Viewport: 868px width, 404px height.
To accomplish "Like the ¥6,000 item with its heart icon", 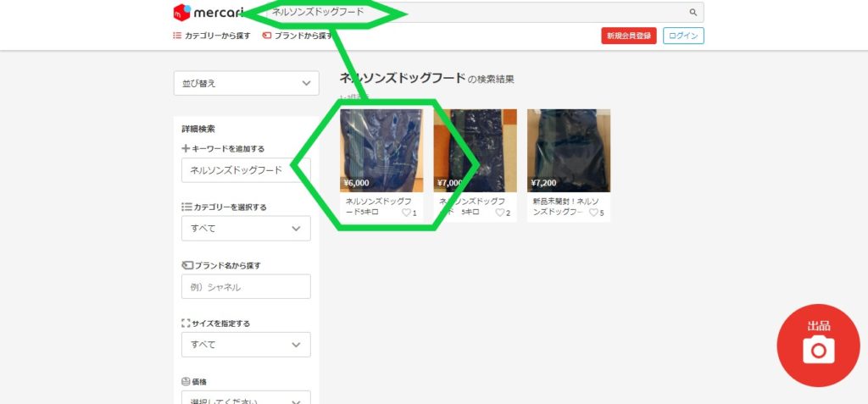I will pos(406,213).
